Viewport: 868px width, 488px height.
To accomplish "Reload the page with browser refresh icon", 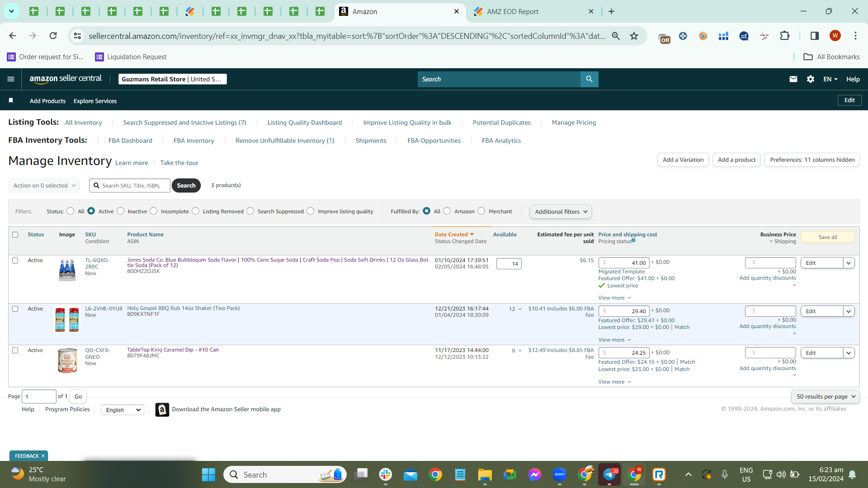I will tap(53, 36).
